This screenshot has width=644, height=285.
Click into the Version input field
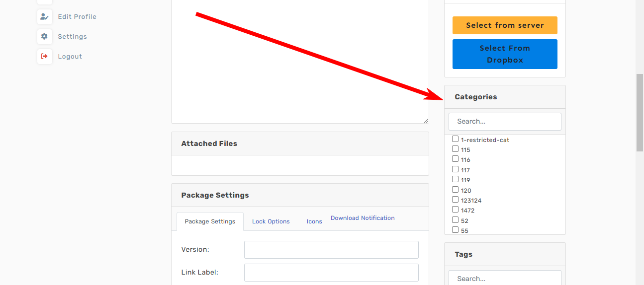[331, 250]
